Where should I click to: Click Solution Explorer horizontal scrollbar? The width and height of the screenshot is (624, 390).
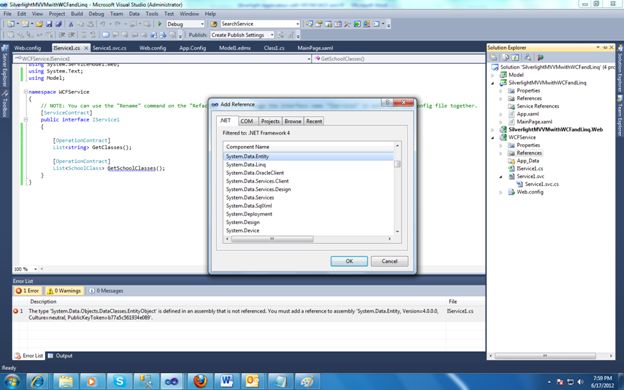coord(551,356)
